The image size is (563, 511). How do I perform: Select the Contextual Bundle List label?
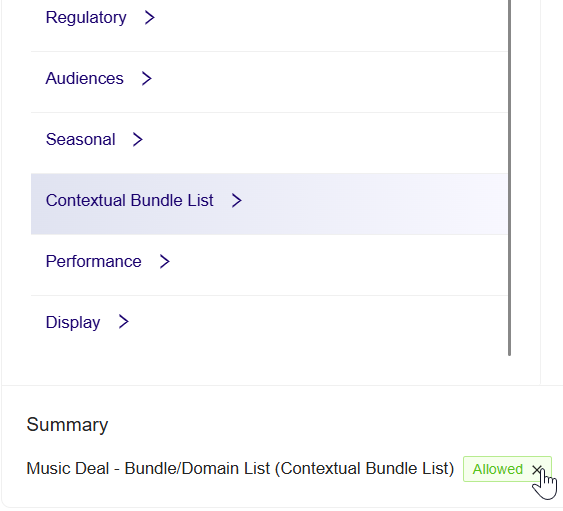point(130,200)
